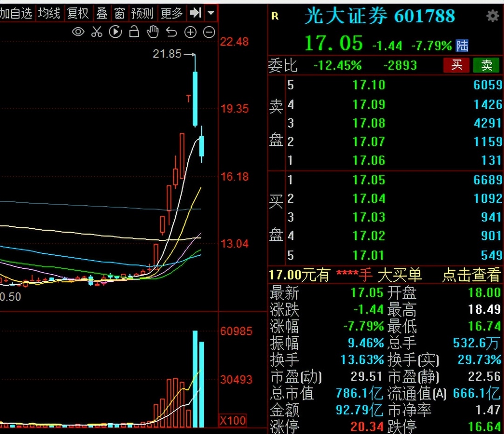The width and height of the screenshot is (504, 434).
Task: Click the green 卖 sell button
Action: tap(486, 65)
